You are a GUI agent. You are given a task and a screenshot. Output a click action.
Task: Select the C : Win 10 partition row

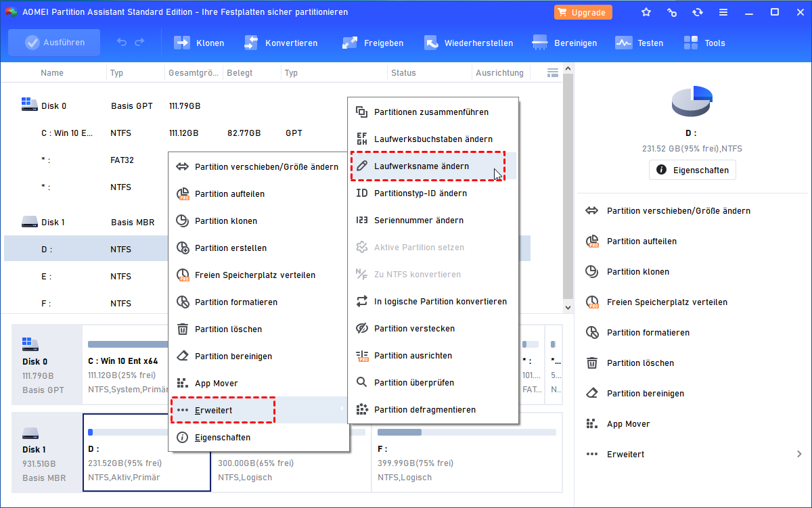[176, 133]
